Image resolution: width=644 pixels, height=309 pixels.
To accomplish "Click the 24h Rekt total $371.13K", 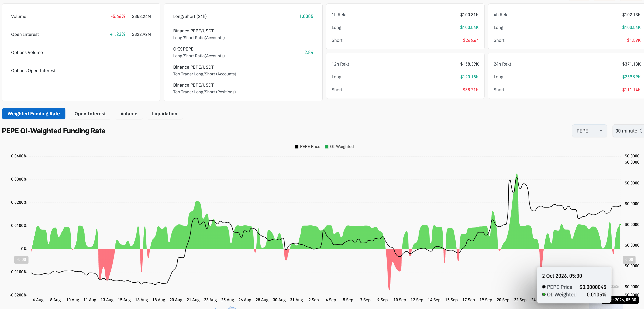I will 631,64.
